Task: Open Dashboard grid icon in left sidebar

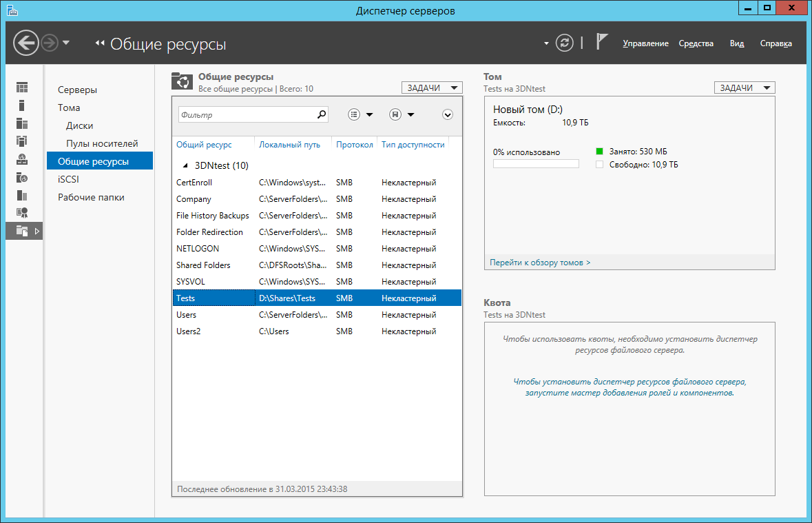Action: pyautogui.click(x=23, y=88)
